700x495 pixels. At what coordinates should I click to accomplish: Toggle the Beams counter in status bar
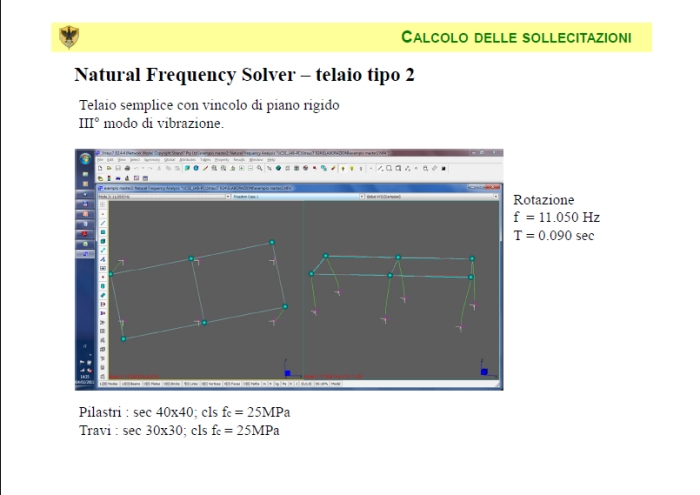129,383
